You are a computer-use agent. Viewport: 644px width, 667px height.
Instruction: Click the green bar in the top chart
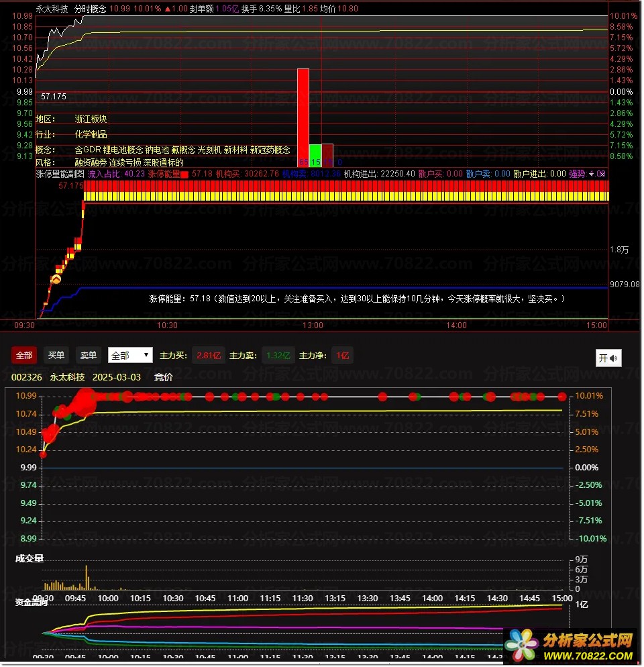point(315,156)
